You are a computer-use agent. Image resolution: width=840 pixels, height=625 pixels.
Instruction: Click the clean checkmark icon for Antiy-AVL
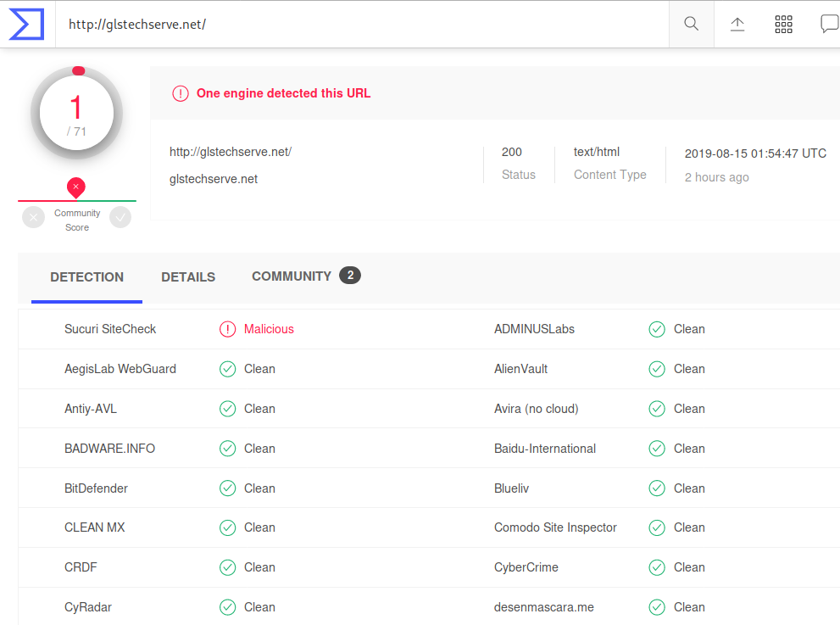pyautogui.click(x=228, y=409)
